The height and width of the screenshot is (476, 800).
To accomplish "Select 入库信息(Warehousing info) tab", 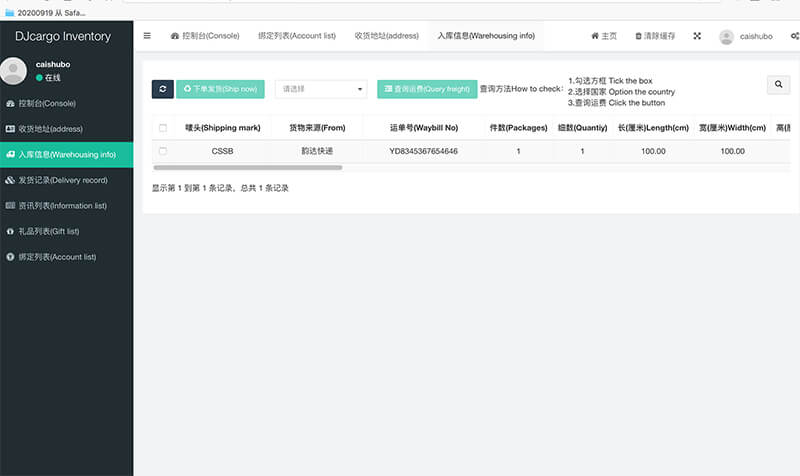I will pos(486,36).
